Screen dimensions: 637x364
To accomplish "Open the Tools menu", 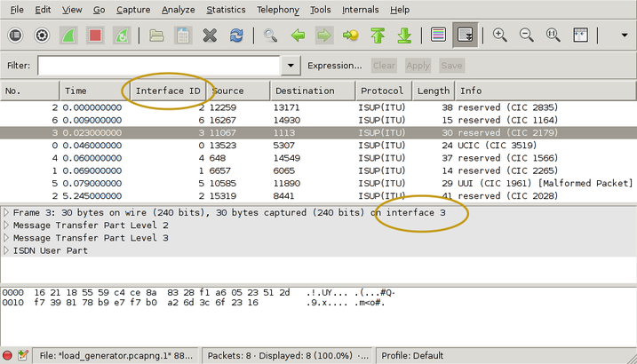I will (x=320, y=10).
